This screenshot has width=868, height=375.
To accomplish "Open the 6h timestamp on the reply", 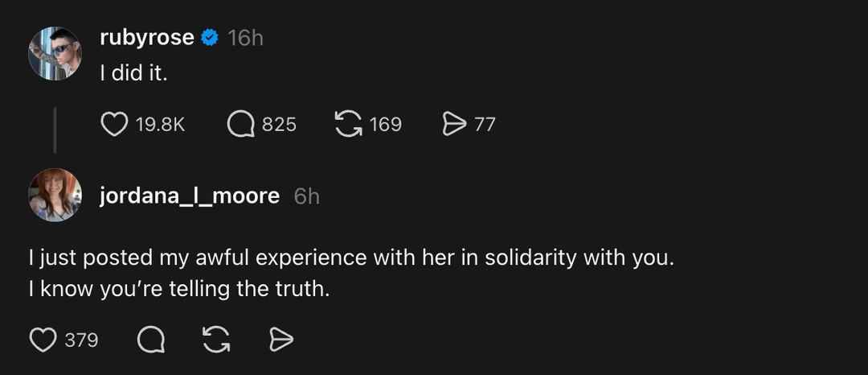I will (307, 196).
